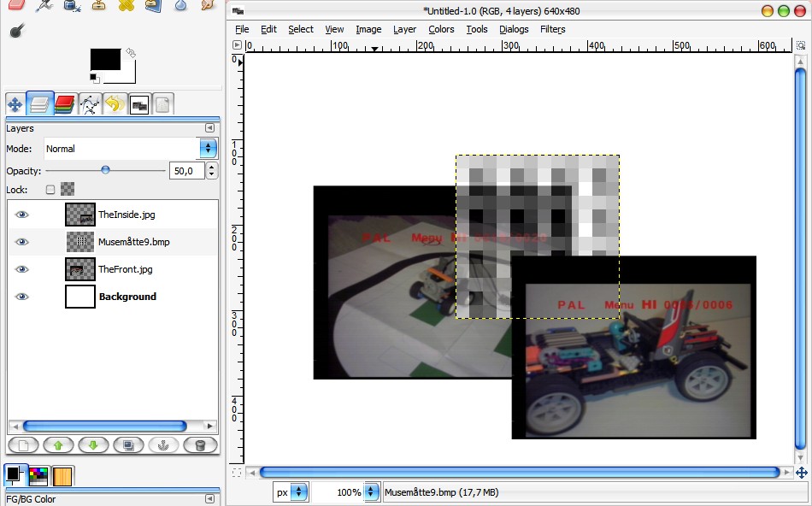Duplicate the current layer
This screenshot has height=506, width=812.
pos(128,444)
